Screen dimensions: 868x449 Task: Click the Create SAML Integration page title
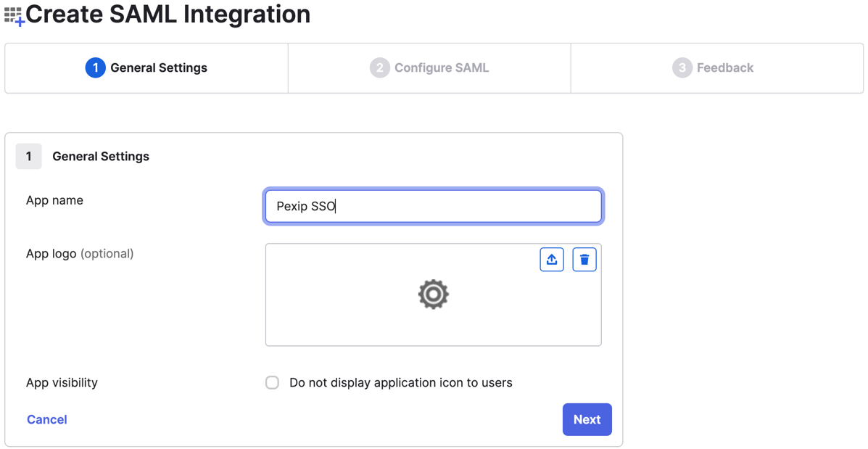[x=168, y=15]
